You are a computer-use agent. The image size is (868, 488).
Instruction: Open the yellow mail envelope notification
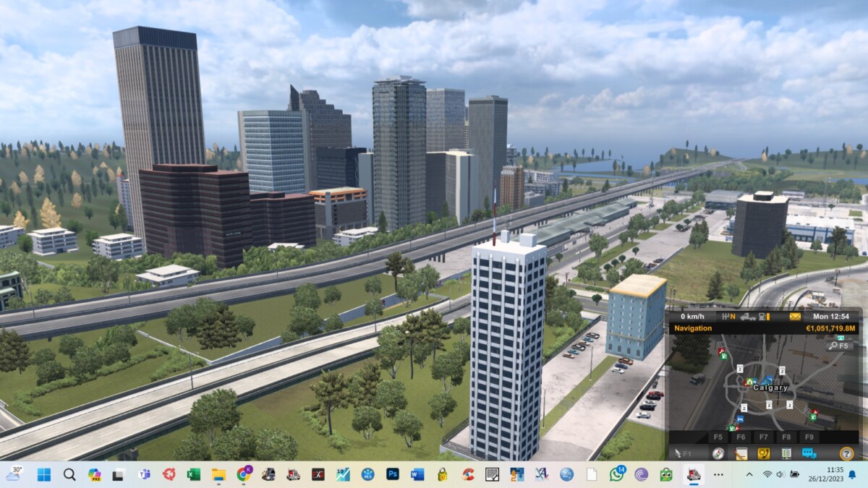pos(795,317)
